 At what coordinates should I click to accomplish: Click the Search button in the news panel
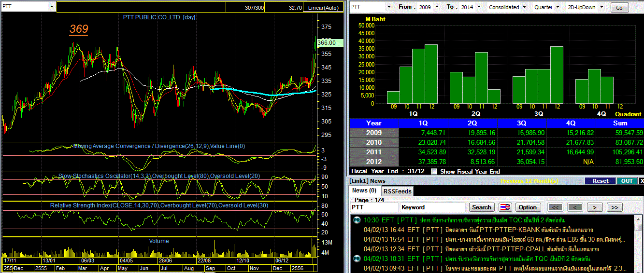pos(482,207)
